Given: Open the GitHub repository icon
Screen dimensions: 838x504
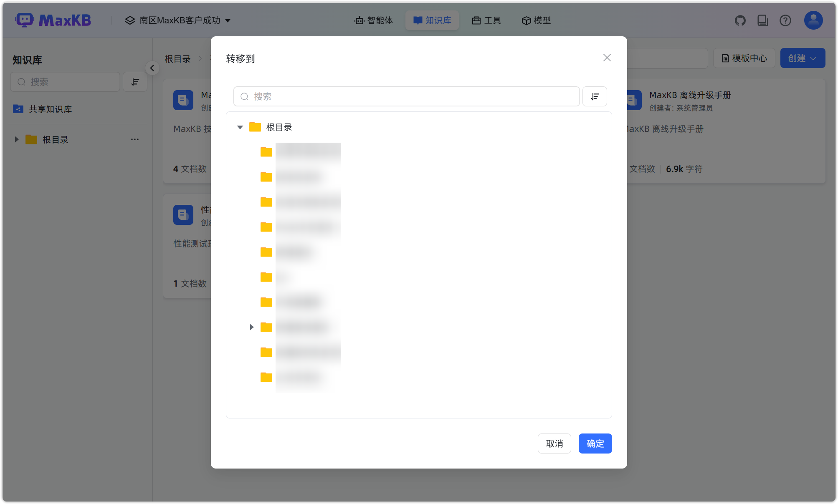Looking at the screenshot, I should tap(740, 20).
